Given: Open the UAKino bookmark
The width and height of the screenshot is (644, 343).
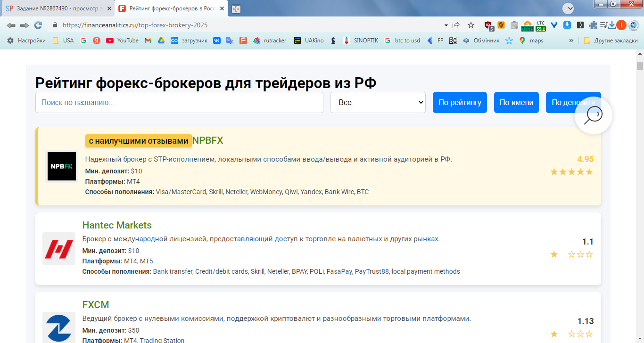Looking at the screenshot, I should click(x=309, y=41).
